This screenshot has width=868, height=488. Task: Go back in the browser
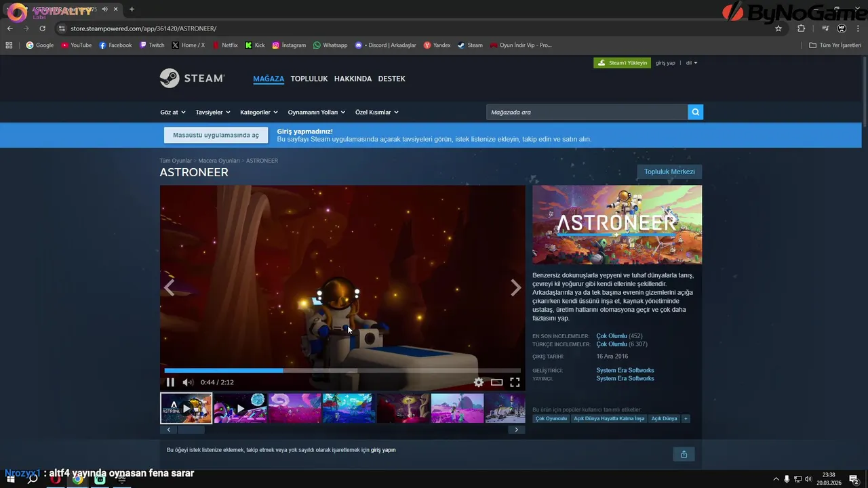click(9, 28)
